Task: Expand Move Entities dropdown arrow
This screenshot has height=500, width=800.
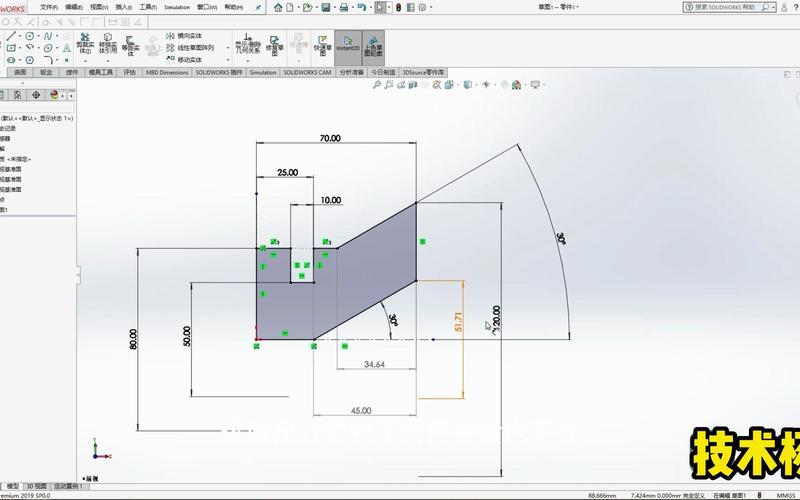Action: [x=228, y=60]
